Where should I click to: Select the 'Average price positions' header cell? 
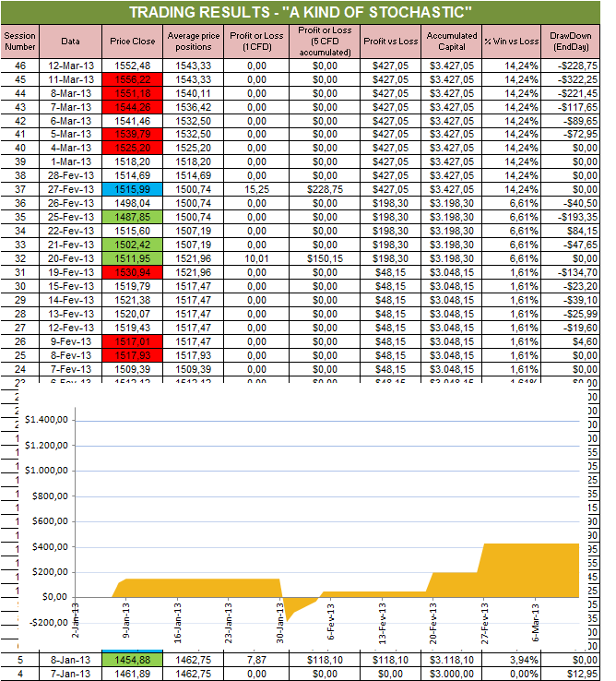193,42
